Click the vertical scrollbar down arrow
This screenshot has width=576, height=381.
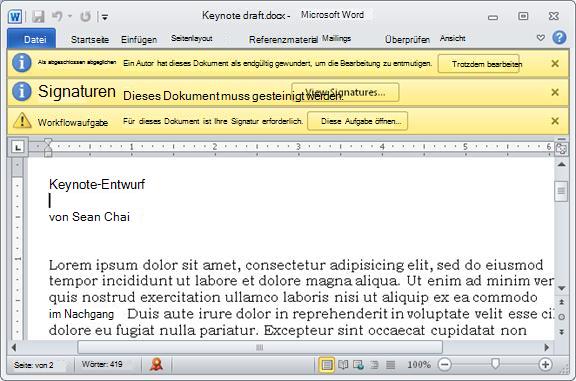pos(561,288)
